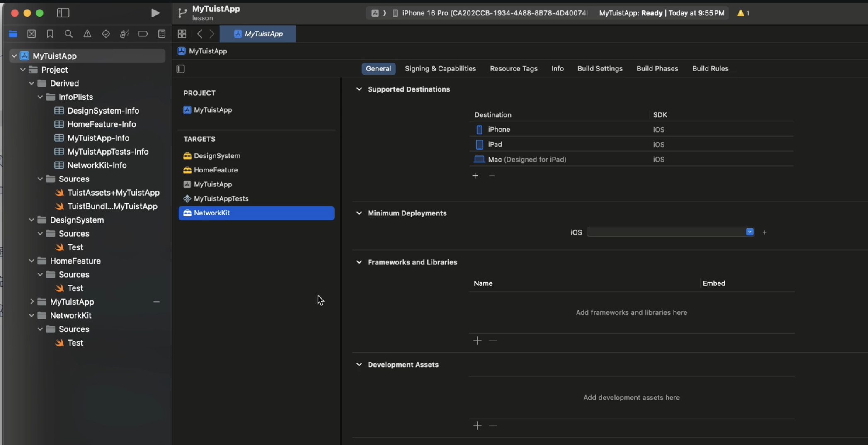The image size is (868, 445).
Task: Open the Signing & Capabilities tab
Action: click(x=440, y=69)
